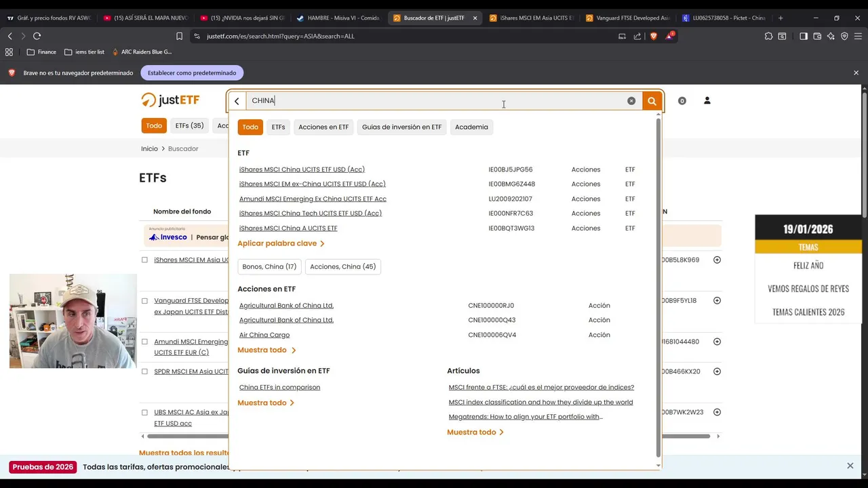The width and height of the screenshot is (868, 488).
Task: Expand 'Aplicar palabra clave'
Action: (281, 243)
